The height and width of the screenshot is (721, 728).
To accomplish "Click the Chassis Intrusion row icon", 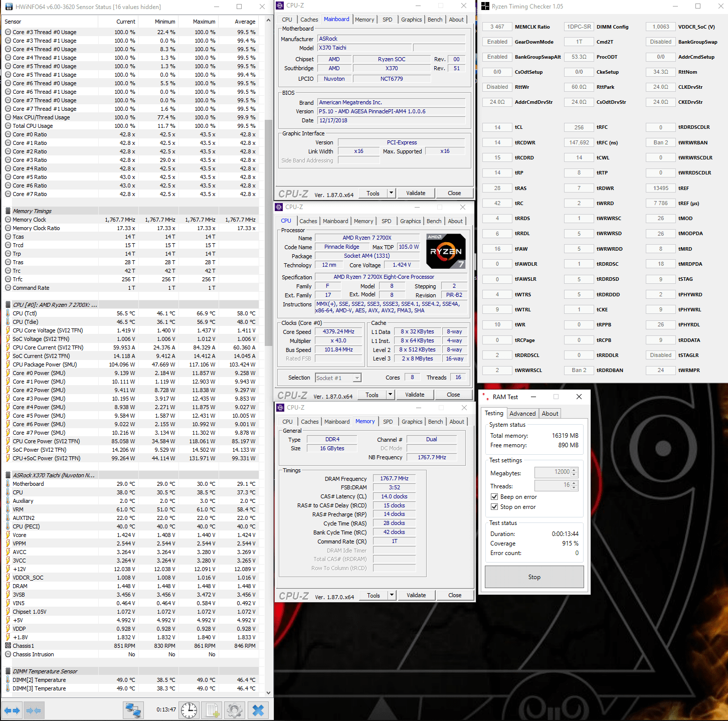I will click(8, 654).
